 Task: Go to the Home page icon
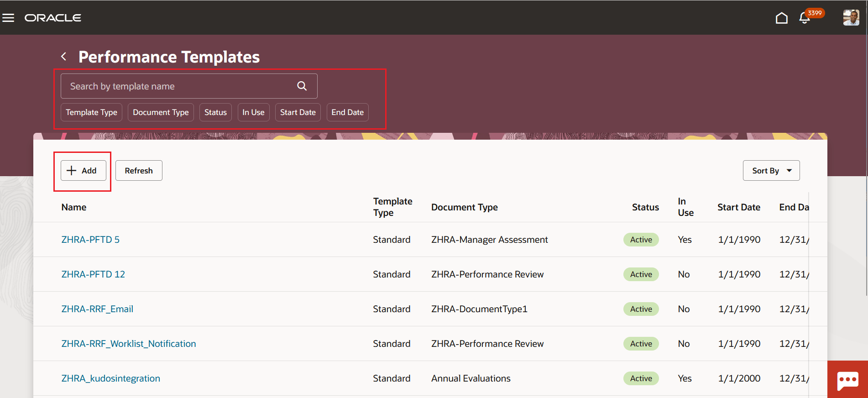[x=781, y=18]
